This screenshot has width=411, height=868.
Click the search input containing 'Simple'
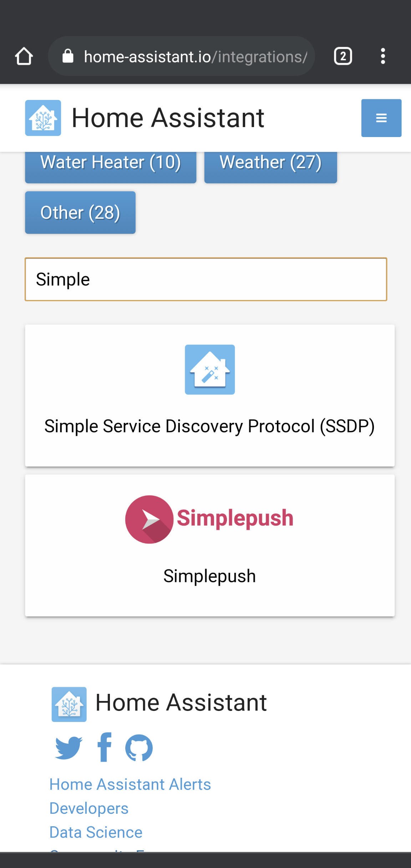coord(206,279)
